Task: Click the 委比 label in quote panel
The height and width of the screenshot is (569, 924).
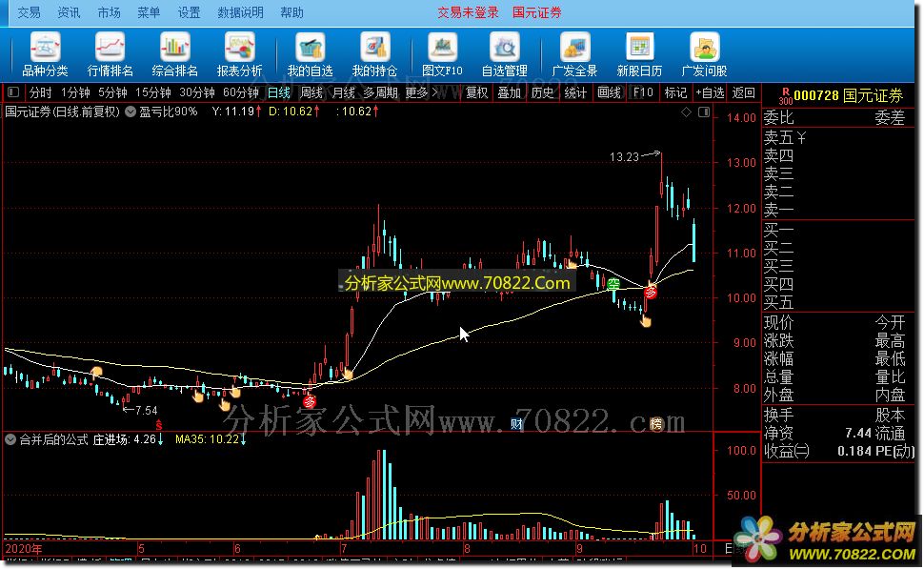Action: pos(779,118)
